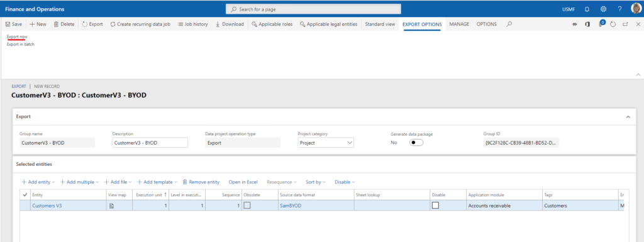Open the MANAGE tab

click(x=459, y=24)
